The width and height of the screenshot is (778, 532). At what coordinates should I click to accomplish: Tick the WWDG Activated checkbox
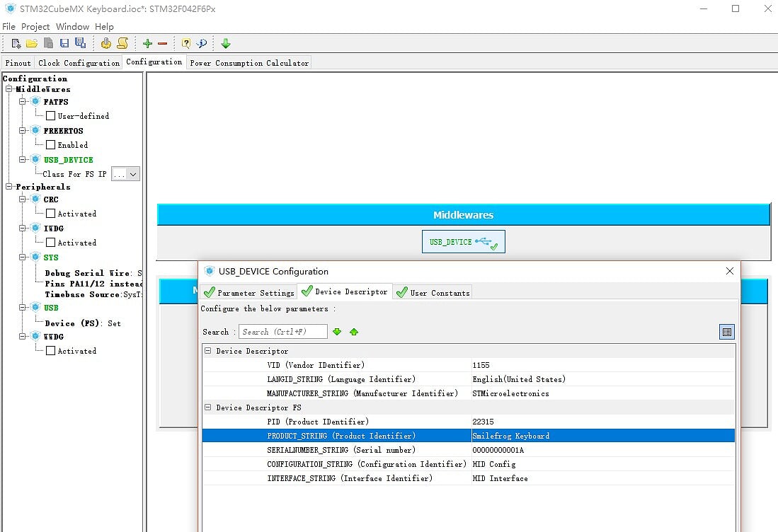pos(50,350)
